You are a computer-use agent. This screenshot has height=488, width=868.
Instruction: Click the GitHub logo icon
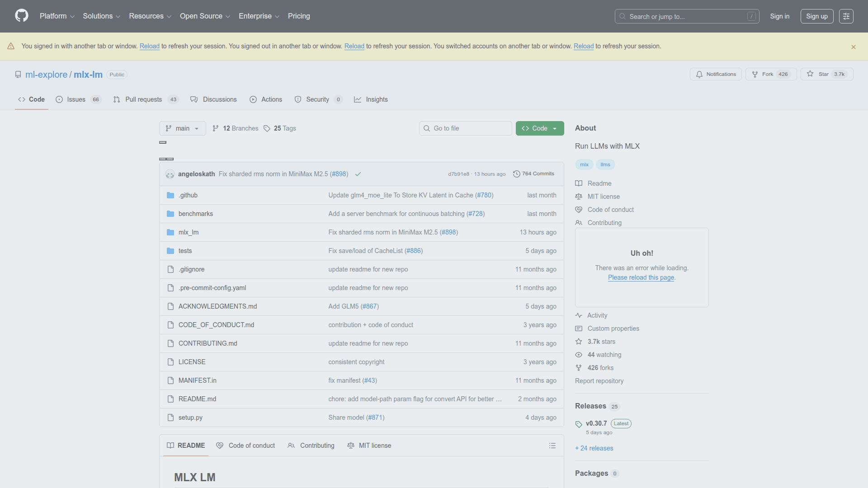click(x=21, y=16)
